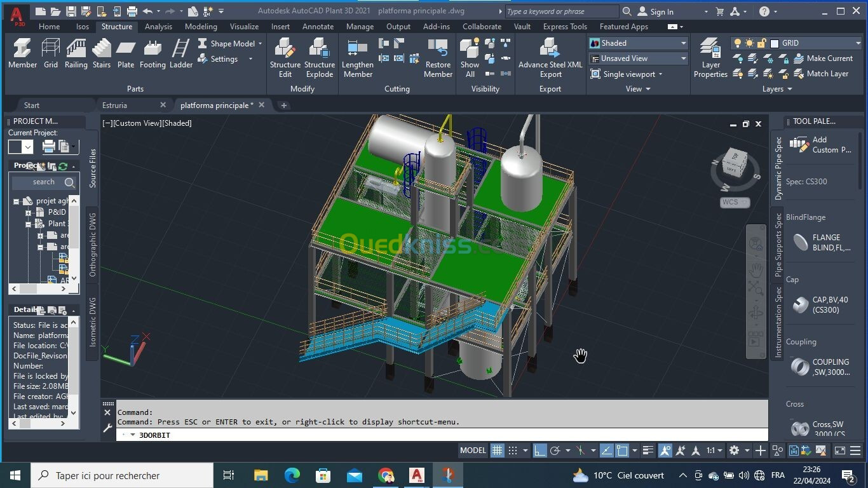This screenshot has width=868, height=488.
Task: Toggle Isometric drafting in status bar
Action: click(x=580, y=451)
